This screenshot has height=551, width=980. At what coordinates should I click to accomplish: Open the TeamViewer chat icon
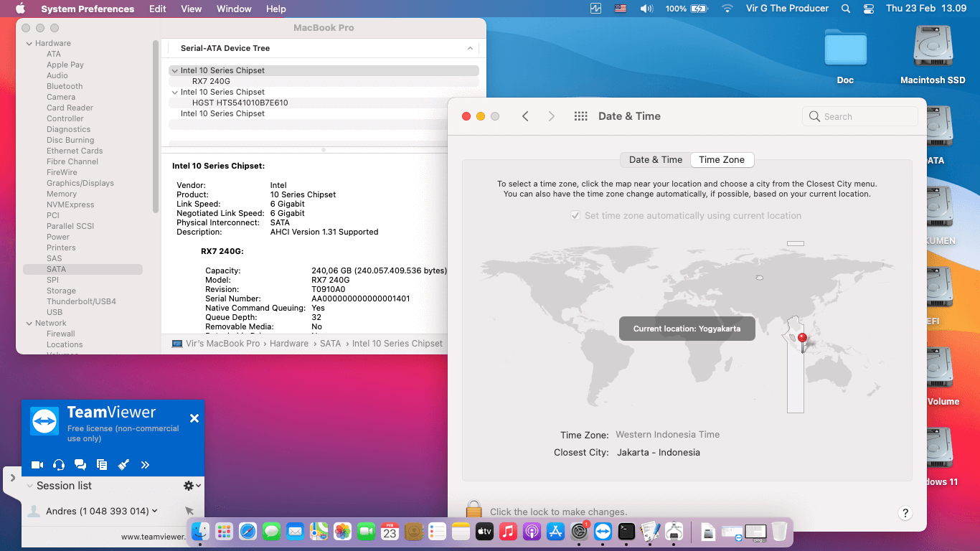(x=80, y=464)
